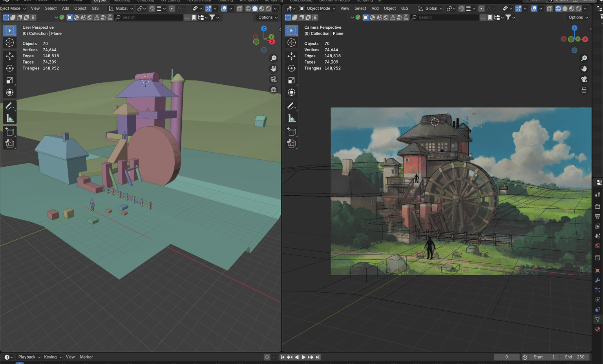
Task: Open the Material properties tab icon
Action: click(x=598, y=329)
